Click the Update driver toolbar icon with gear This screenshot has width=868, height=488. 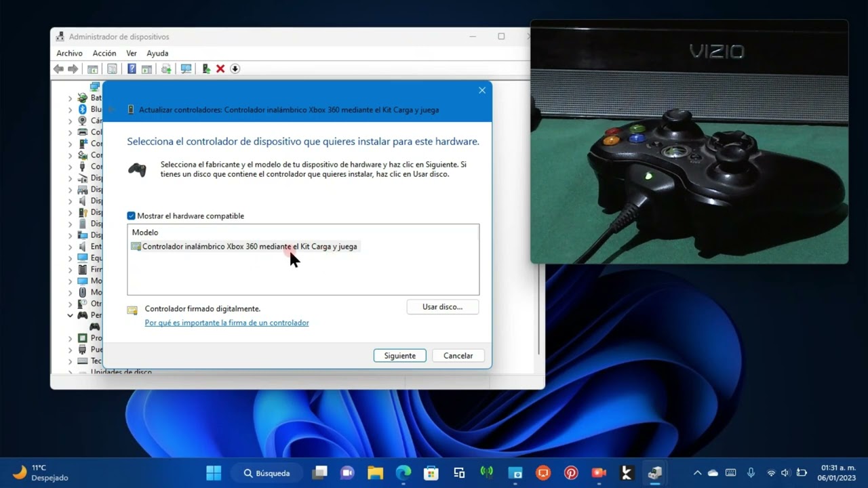point(166,69)
